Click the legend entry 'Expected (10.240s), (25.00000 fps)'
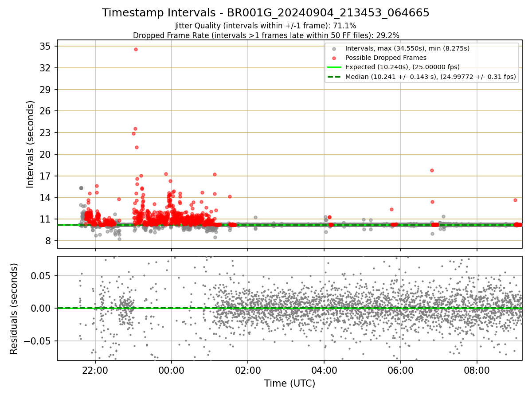532x399 pixels. click(x=402, y=67)
